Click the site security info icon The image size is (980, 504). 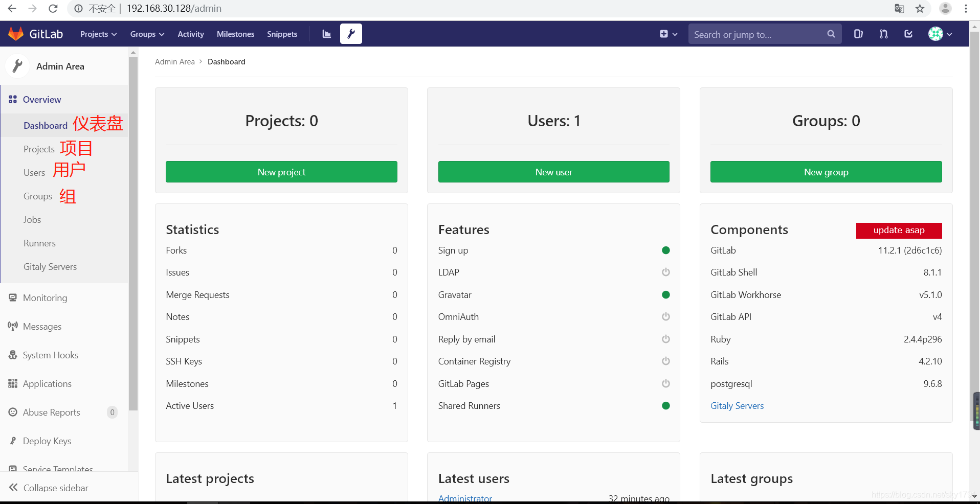78,8
